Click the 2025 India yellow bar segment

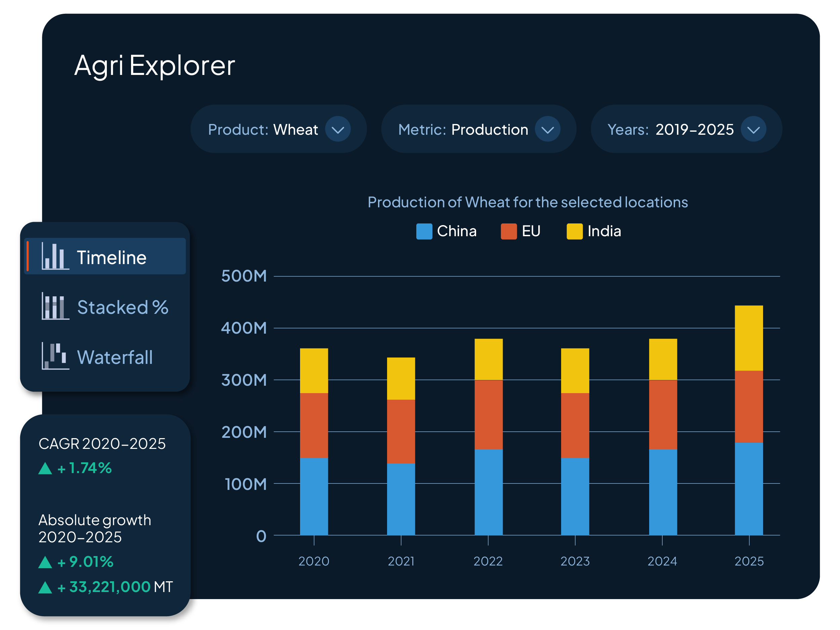pos(749,338)
